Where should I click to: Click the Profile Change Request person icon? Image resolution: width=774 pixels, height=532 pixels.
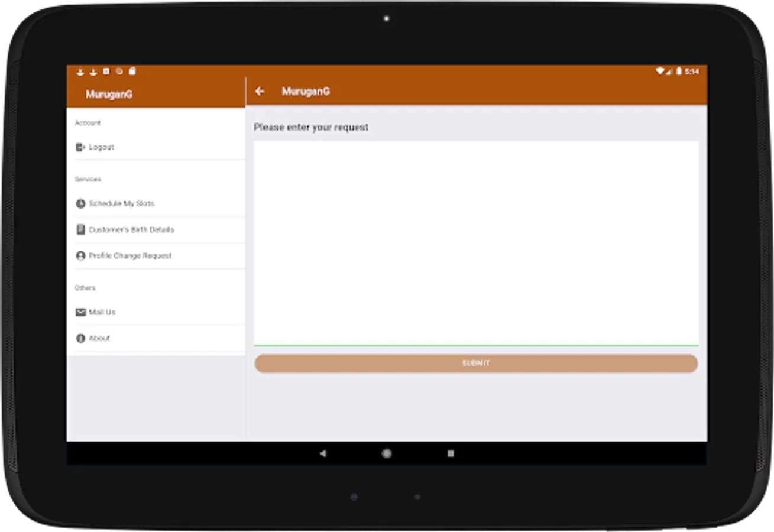[80, 256]
